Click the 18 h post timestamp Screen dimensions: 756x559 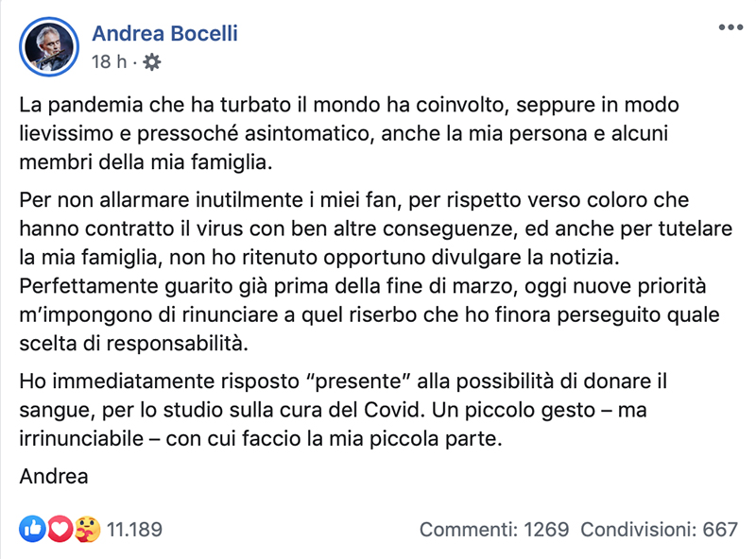pos(110,62)
